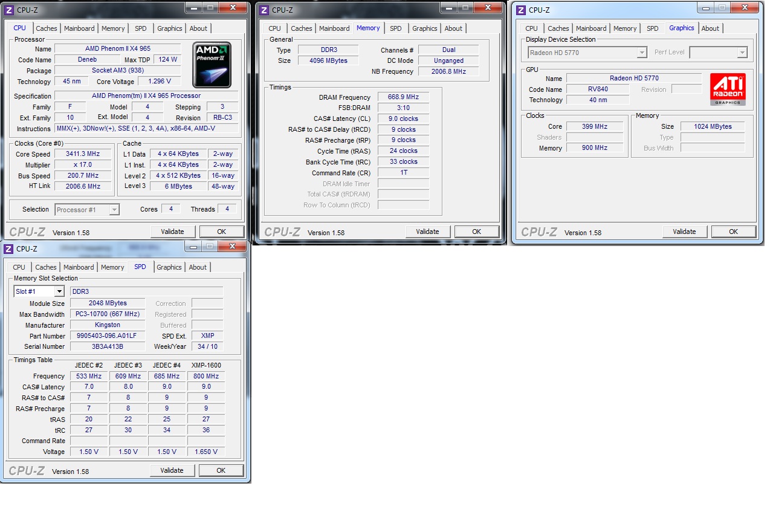Select the Graphics tab in the SPD window

point(169,267)
